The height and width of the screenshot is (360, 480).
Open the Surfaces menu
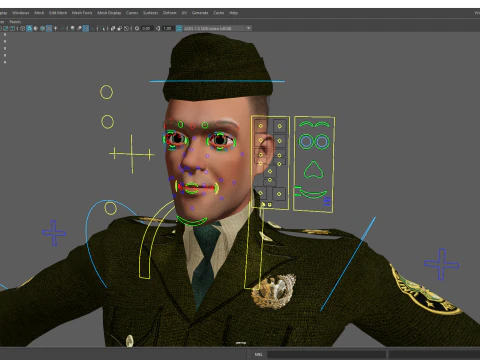pyautogui.click(x=151, y=13)
